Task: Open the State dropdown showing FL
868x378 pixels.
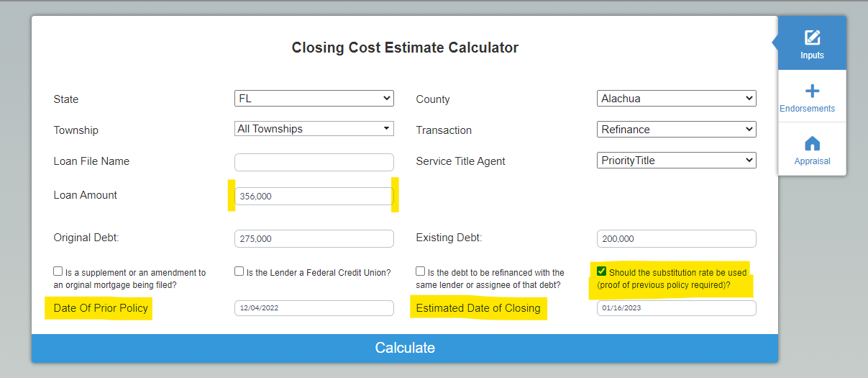Action: (x=314, y=98)
